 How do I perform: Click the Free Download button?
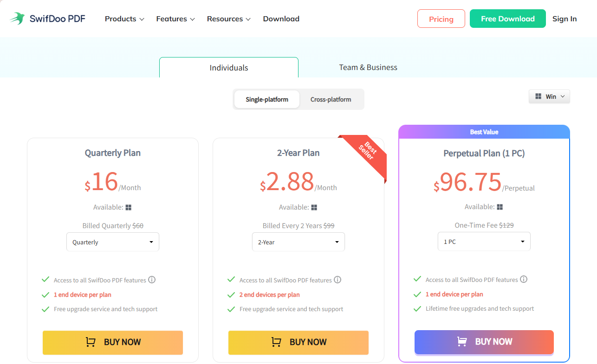pyautogui.click(x=507, y=19)
